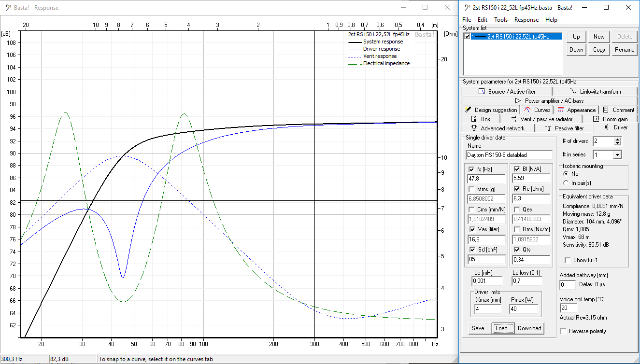Click the Le [mH] input field
640x364 pixels.
click(x=487, y=281)
